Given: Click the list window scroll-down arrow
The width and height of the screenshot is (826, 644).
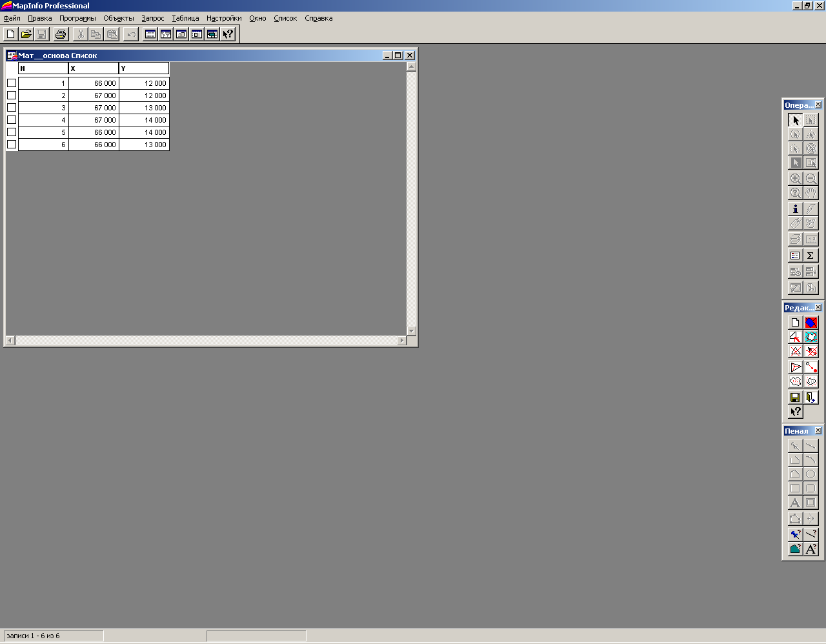Looking at the screenshot, I should [411, 330].
